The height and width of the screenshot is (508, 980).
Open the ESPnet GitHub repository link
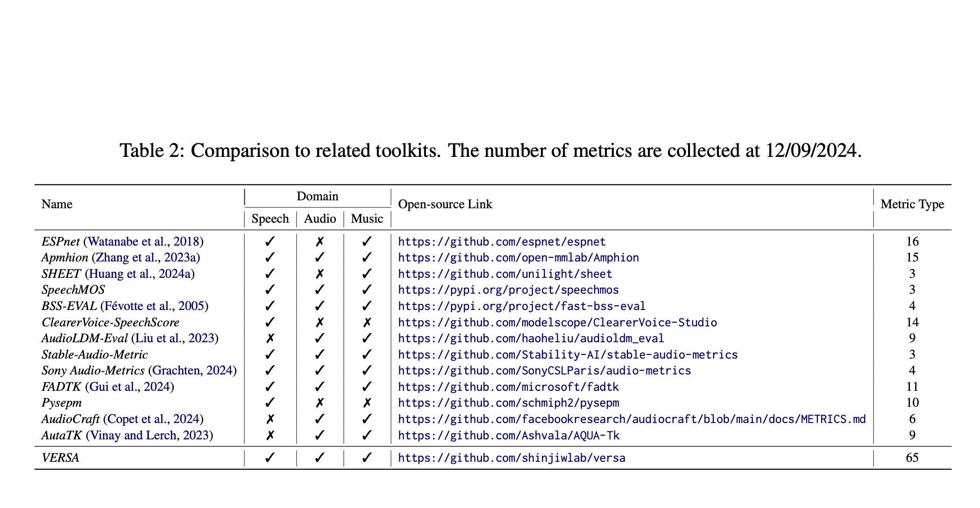tap(501, 242)
